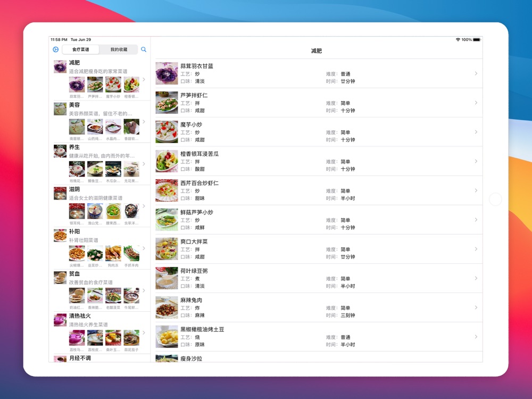The width and height of the screenshot is (532, 399).
Task: Expand the 养生 category chevron
Action: [144, 164]
